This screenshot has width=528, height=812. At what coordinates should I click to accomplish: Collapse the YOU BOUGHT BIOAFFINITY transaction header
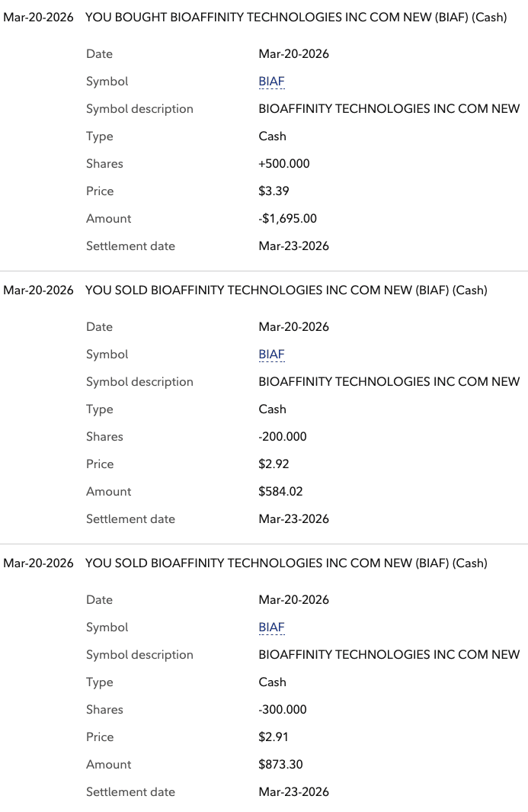pos(296,17)
